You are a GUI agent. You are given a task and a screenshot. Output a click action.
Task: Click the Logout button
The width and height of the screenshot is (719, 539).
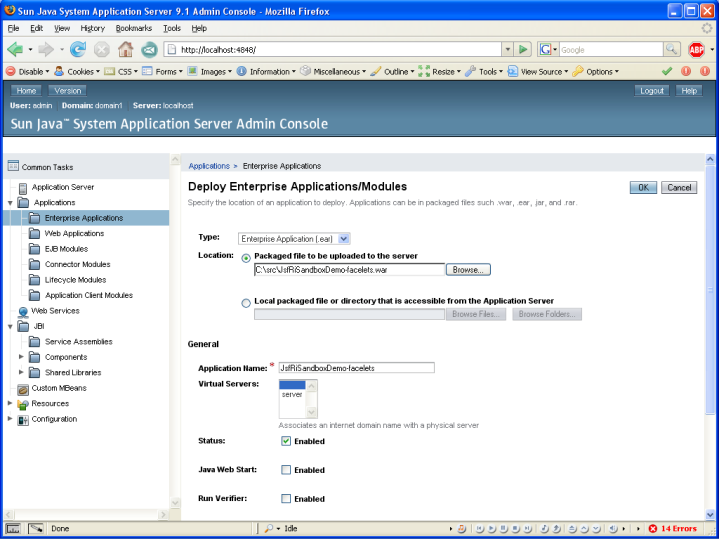pyautogui.click(x=652, y=91)
